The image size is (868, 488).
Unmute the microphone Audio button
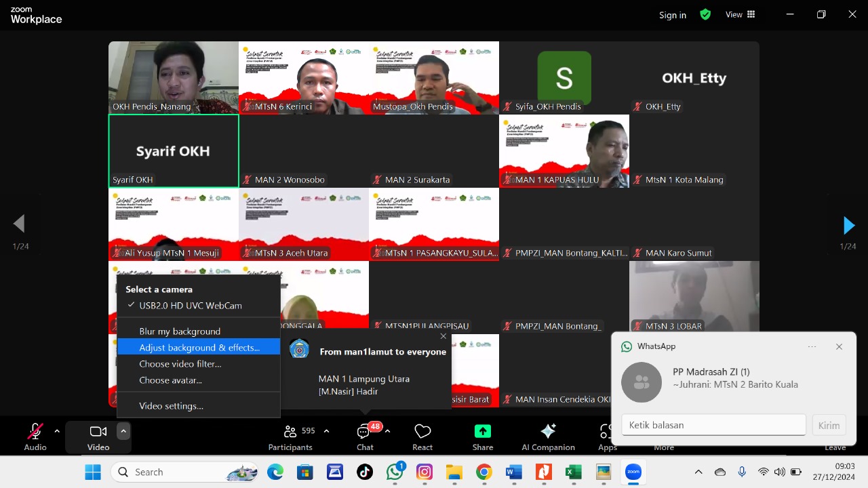pos(35,432)
